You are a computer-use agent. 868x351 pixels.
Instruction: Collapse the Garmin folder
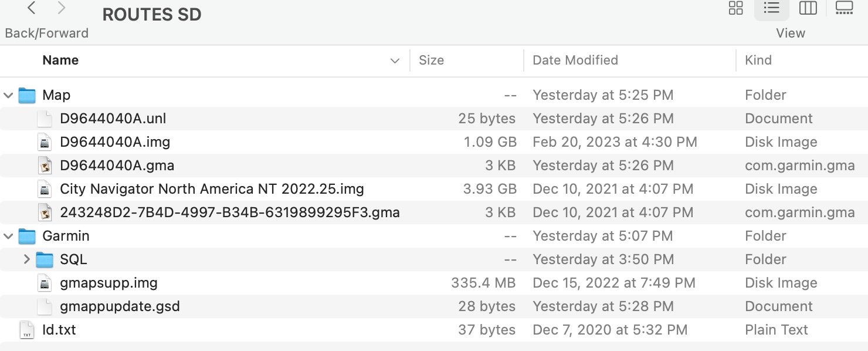[x=8, y=236]
